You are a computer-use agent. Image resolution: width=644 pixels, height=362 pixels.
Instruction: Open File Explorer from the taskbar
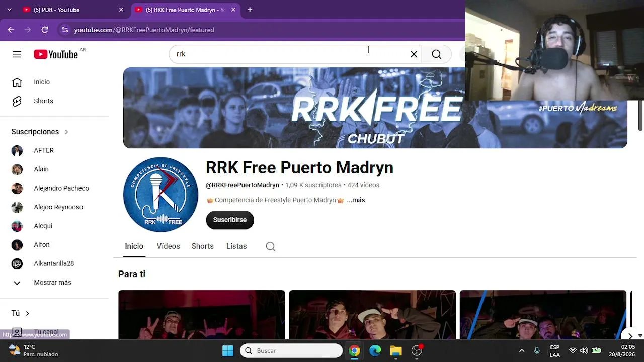coord(396,351)
